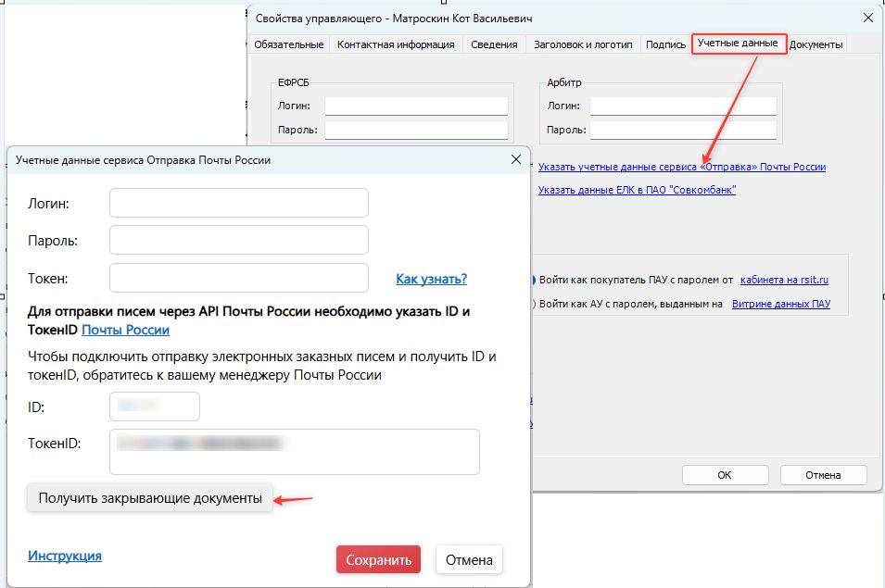Click Пароль field in Почта России dialog
The width and height of the screenshot is (885, 588).
(x=239, y=240)
